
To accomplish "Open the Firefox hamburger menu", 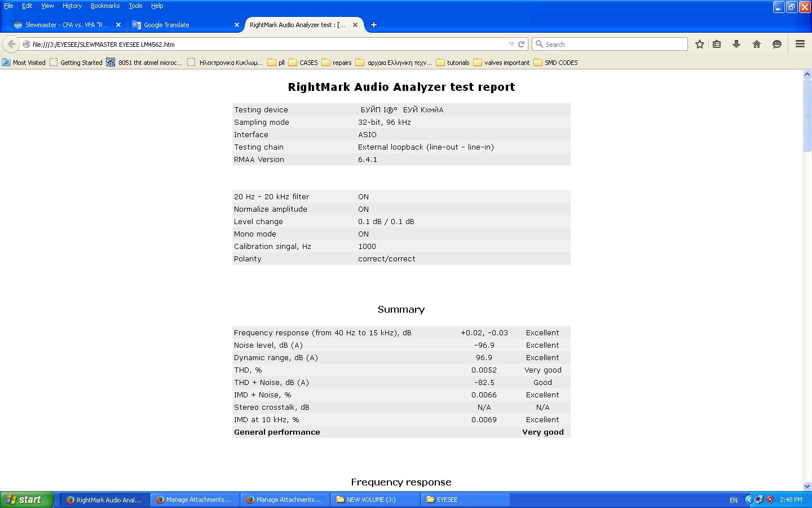I will pyautogui.click(x=800, y=44).
